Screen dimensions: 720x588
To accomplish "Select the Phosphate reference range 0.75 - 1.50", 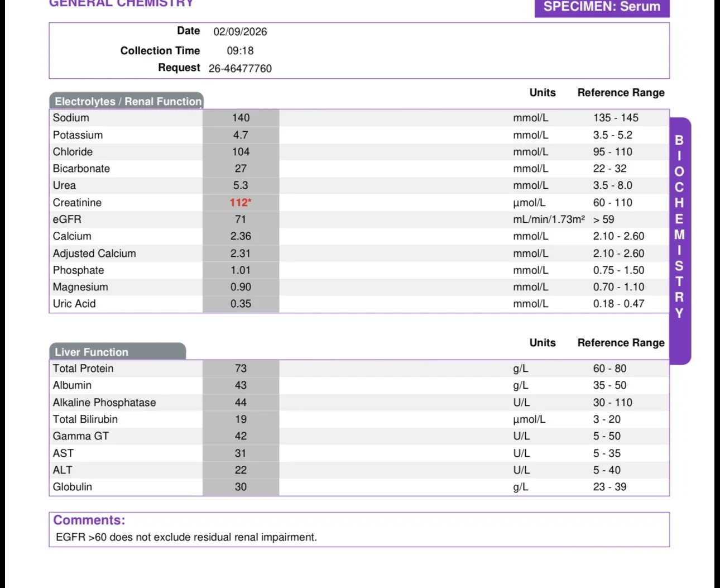I will tap(618, 270).
